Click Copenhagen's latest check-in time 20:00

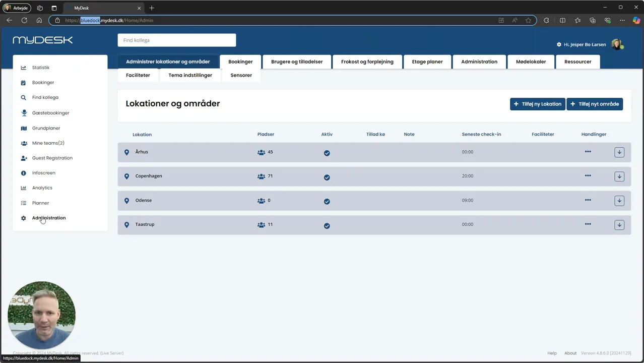(x=468, y=176)
